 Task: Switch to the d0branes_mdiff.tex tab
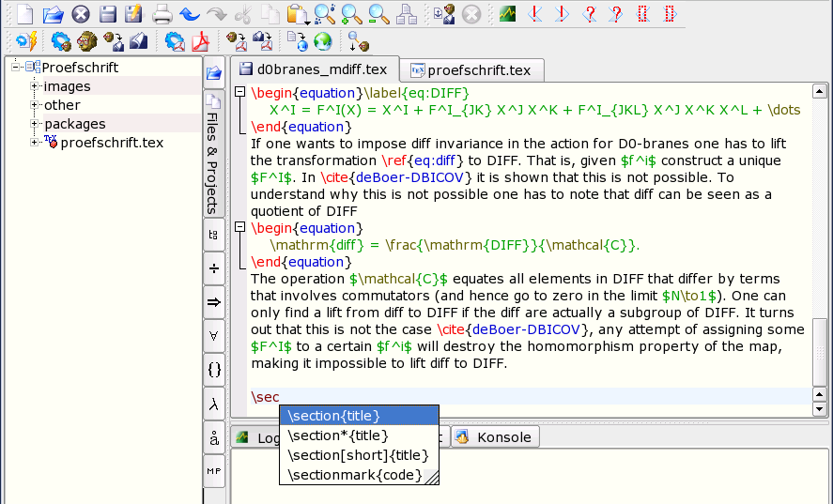[x=314, y=69]
